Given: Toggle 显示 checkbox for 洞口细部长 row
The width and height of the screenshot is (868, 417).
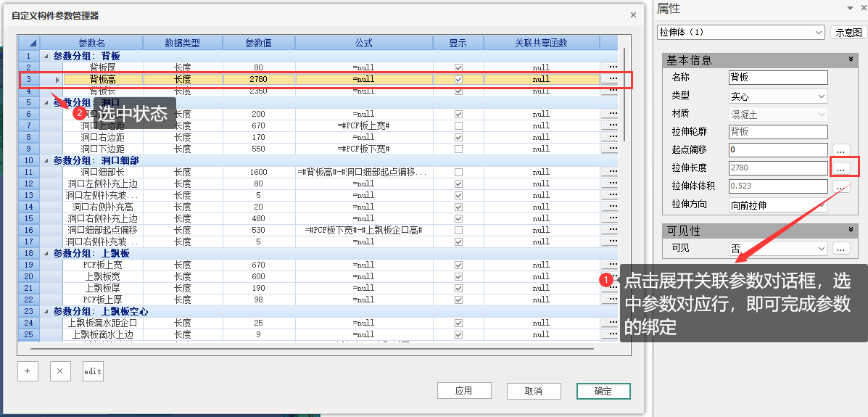Looking at the screenshot, I should (x=458, y=172).
